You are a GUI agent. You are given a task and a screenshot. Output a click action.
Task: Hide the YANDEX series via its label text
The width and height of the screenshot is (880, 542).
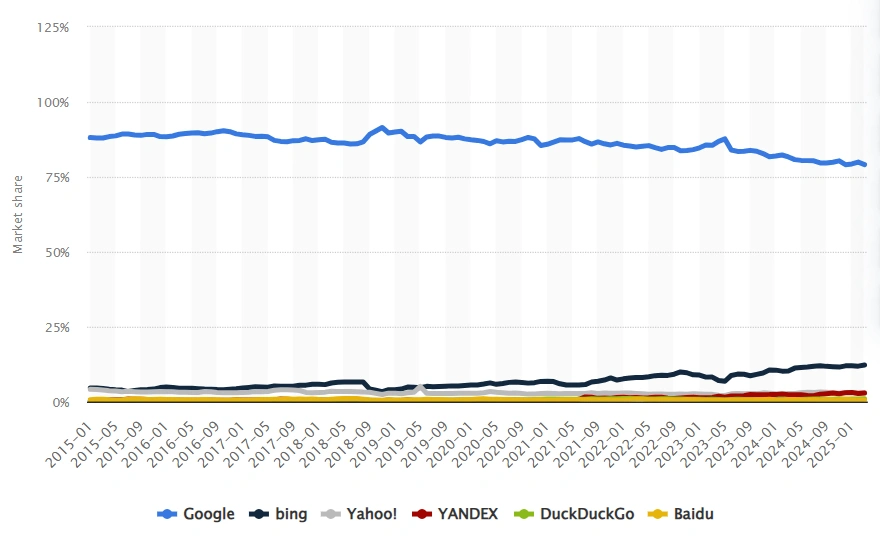[x=469, y=514]
